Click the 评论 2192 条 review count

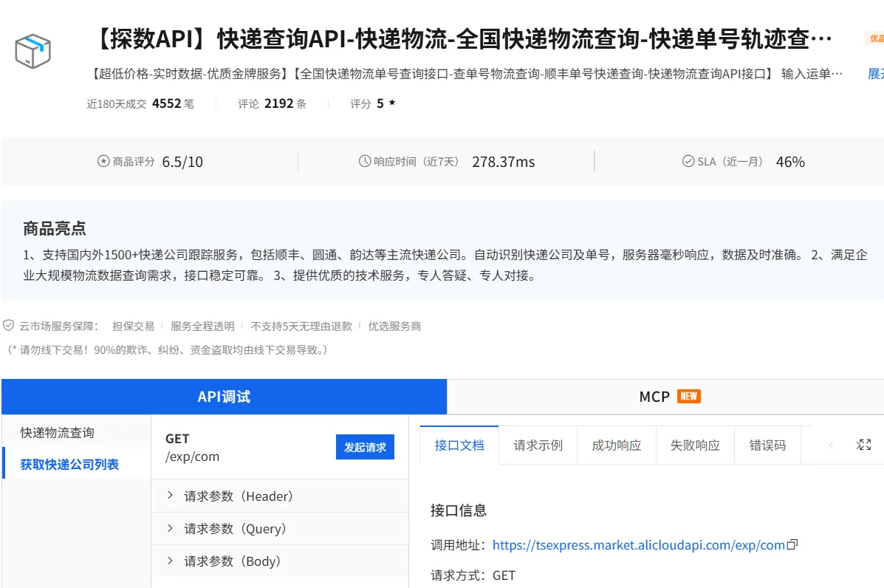pos(272,103)
